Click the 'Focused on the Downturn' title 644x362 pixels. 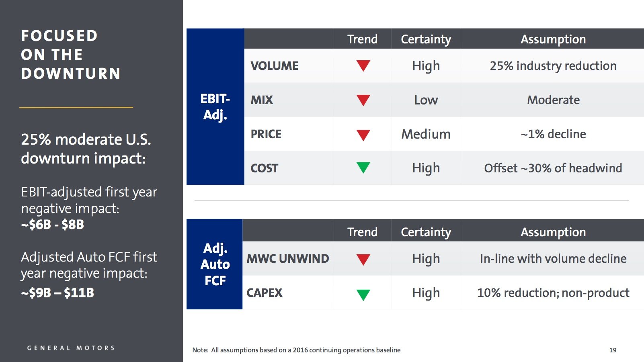click(x=71, y=55)
